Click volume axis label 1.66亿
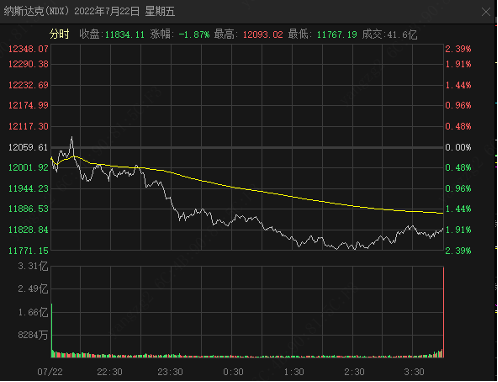 [x=33, y=312]
